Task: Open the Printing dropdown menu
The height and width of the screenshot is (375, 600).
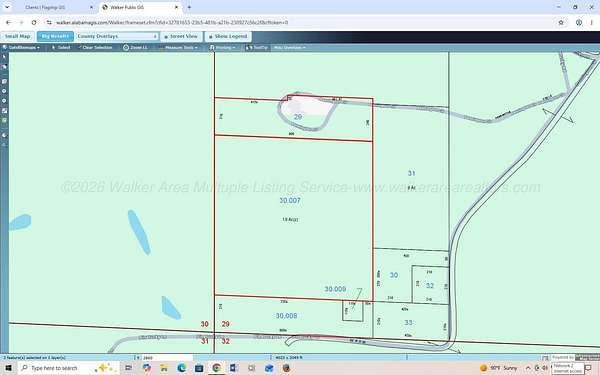Action: pos(222,47)
